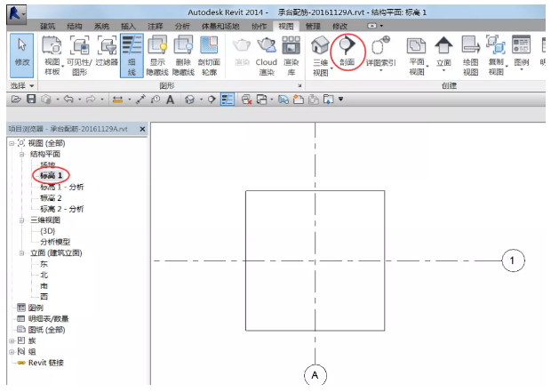Click the 修改 (Modify) arrow tool
The height and width of the screenshot is (392, 551).
[22, 53]
